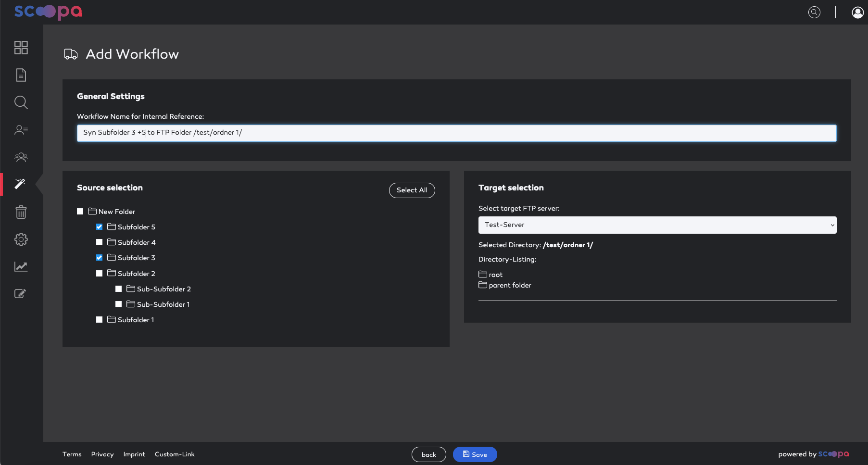The image size is (868, 465).
Task: Click the top bar search icon
Action: (814, 13)
